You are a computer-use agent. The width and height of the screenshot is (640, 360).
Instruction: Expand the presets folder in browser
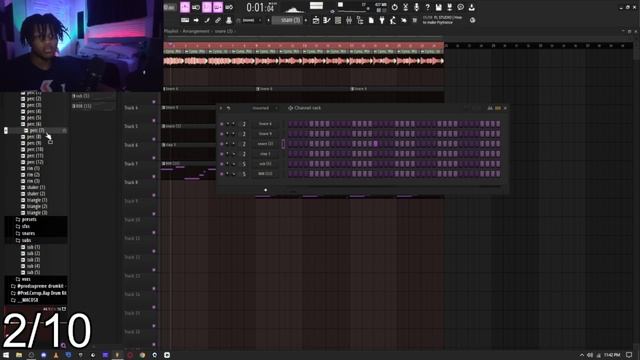pyautogui.click(x=29, y=220)
